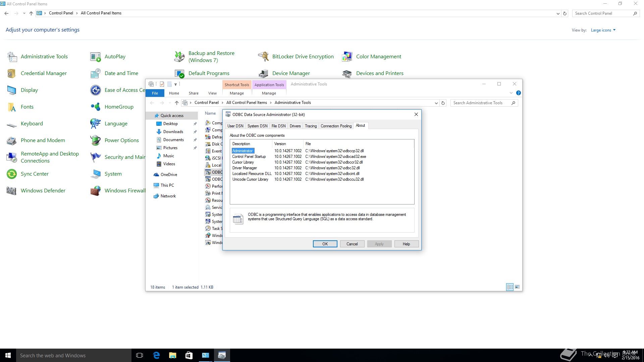Switch to large icons view toggle in status bar
This screenshot has height=362, width=644.
click(517, 287)
